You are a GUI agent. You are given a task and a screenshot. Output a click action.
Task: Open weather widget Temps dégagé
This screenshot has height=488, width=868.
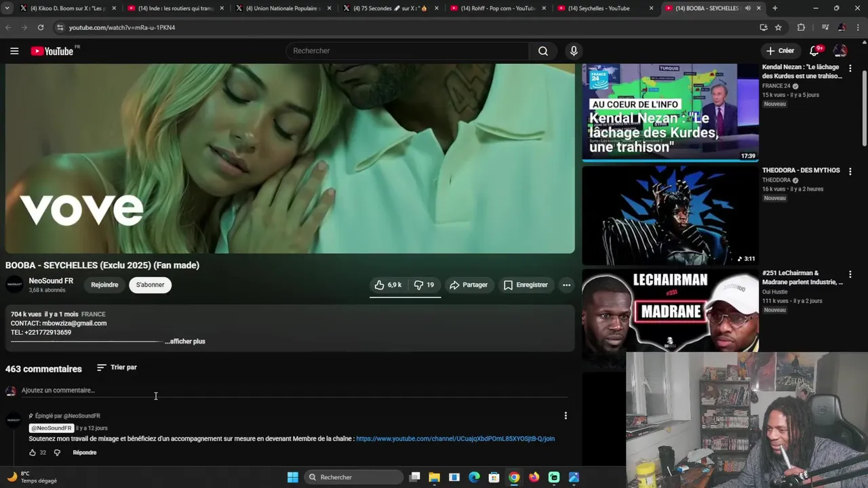click(x=32, y=477)
